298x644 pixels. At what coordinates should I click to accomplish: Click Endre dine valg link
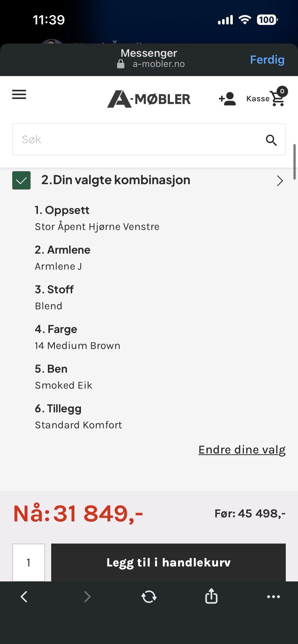pyautogui.click(x=242, y=450)
